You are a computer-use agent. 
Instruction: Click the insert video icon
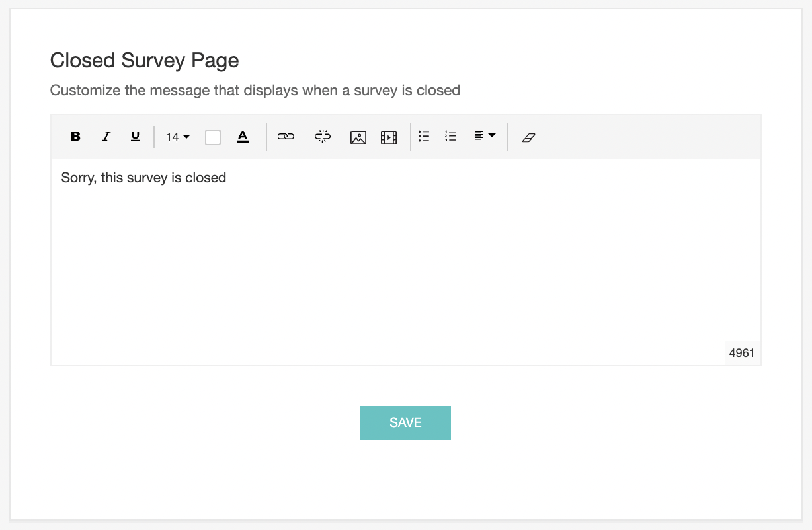pyautogui.click(x=389, y=137)
